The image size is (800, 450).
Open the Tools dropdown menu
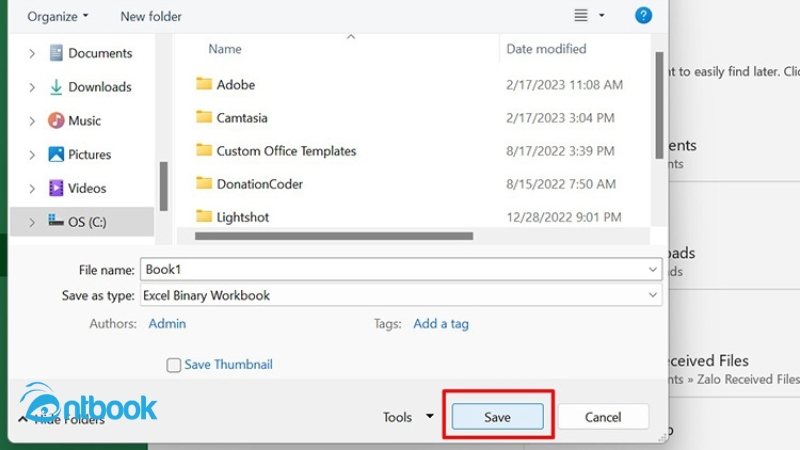(408, 417)
